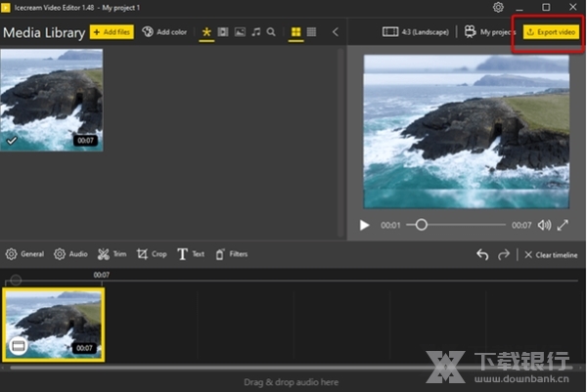Image resolution: width=587 pixels, height=392 pixels.
Task: Open the media library search
Action: [x=271, y=32]
